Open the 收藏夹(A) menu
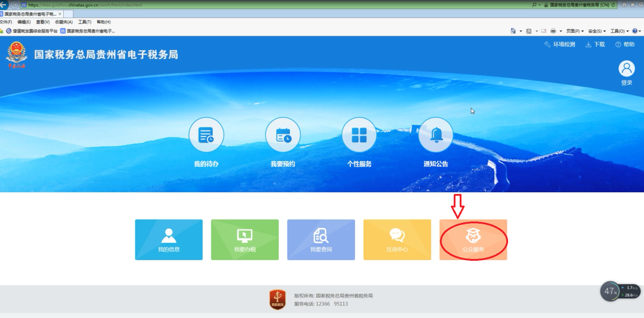This screenshot has height=318, width=644. [64, 22]
